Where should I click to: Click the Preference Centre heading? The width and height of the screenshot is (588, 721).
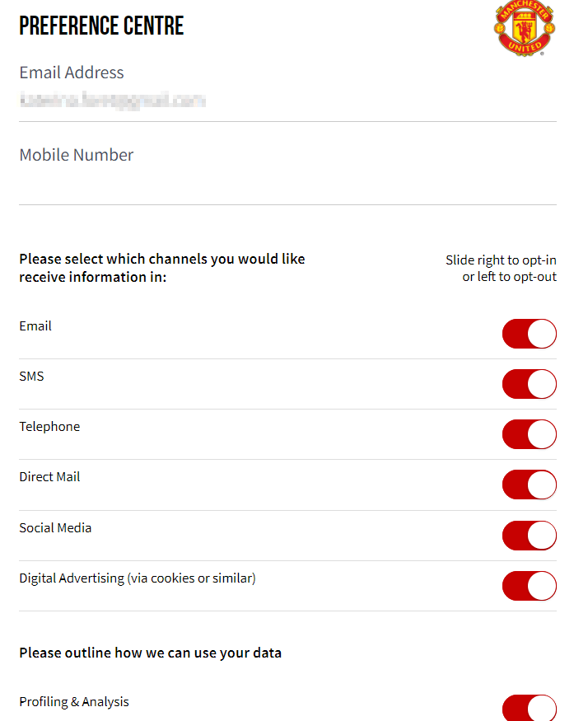[x=101, y=26]
